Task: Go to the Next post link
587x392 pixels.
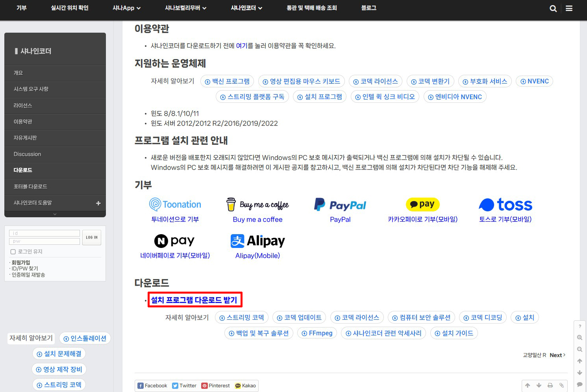Action: pyautogui.click(x=557, y=355)
